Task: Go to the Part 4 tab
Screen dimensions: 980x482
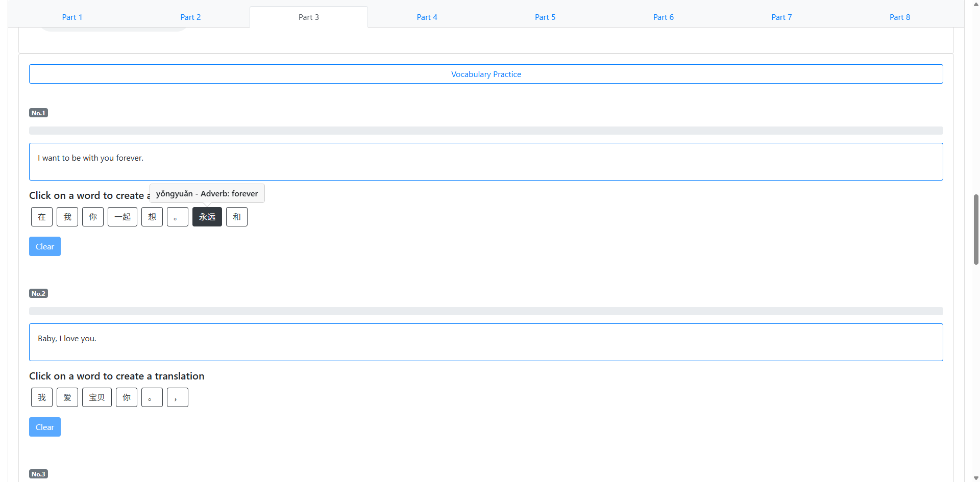Action: pyautogui.click(x=427, y=17)
